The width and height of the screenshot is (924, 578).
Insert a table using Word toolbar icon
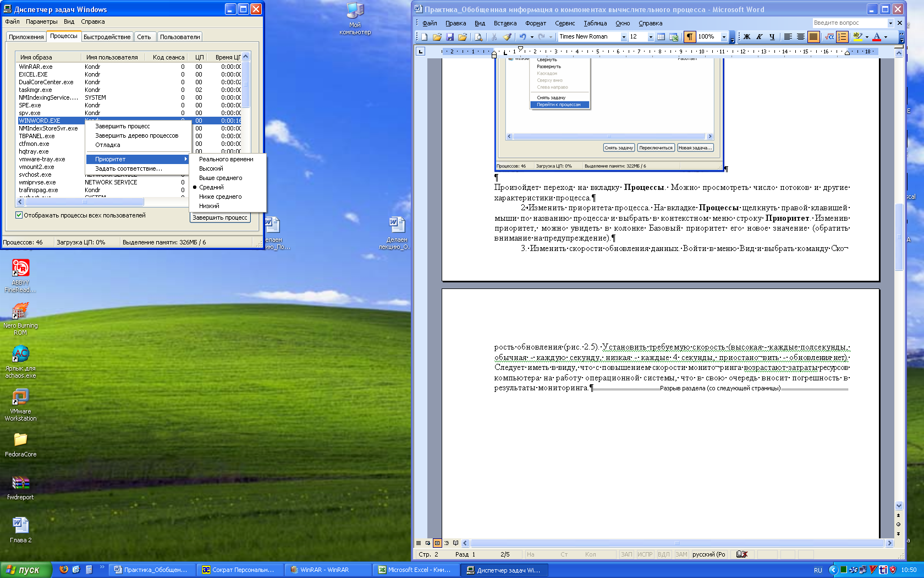point(661,37)
